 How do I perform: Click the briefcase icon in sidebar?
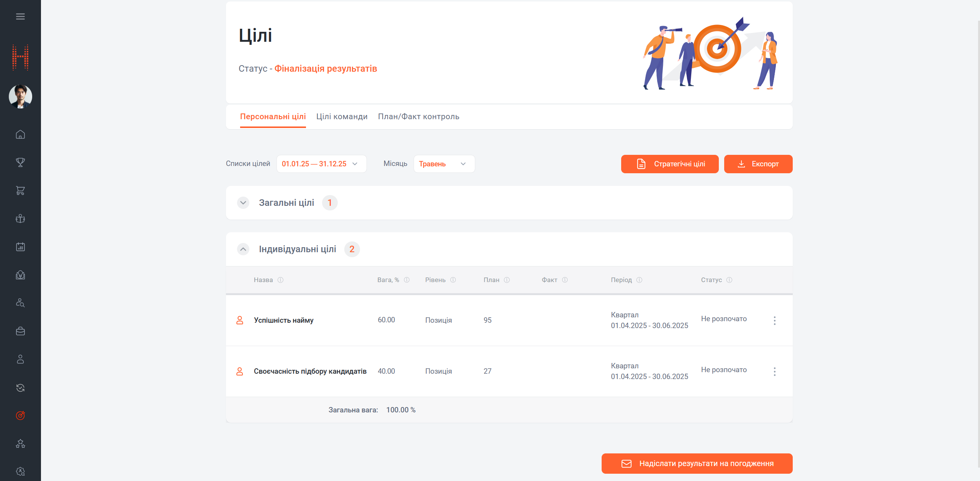(x=20, y=331)
